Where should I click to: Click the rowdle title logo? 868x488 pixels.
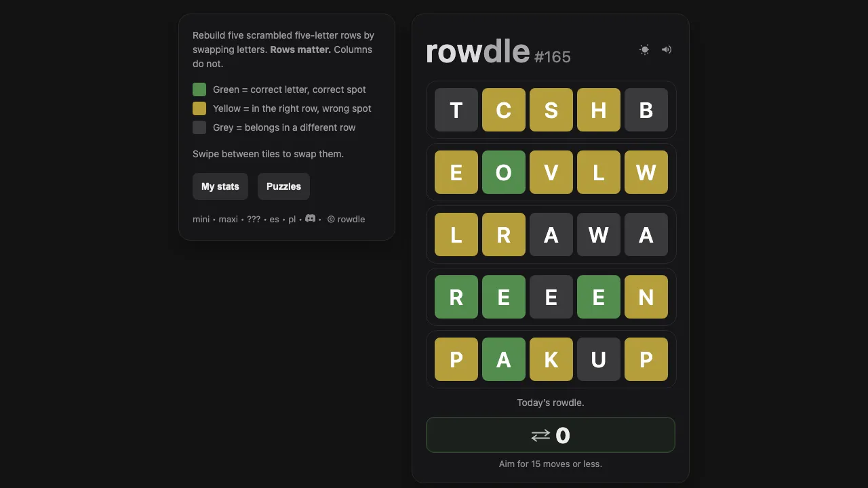(477, 52)
